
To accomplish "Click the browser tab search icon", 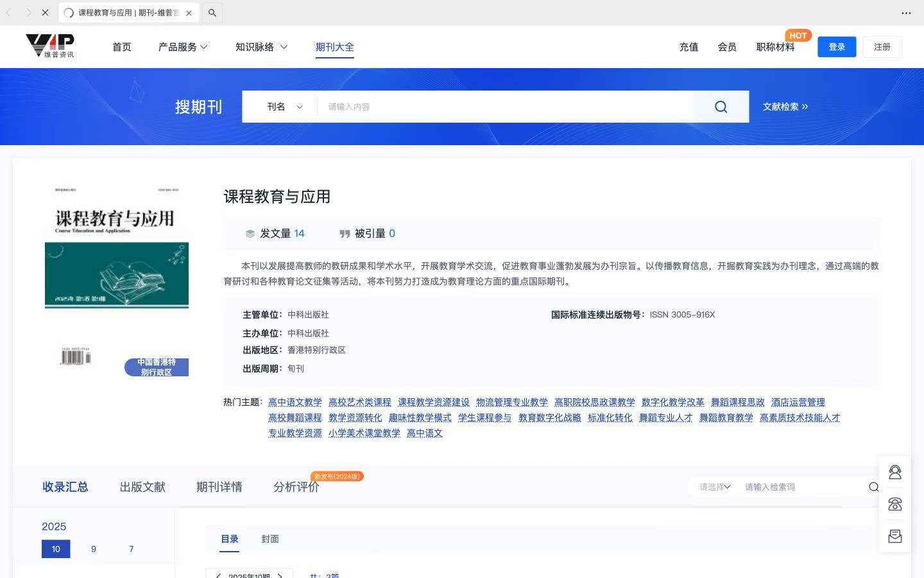I will pyautogui.click(x=212, y=13).
